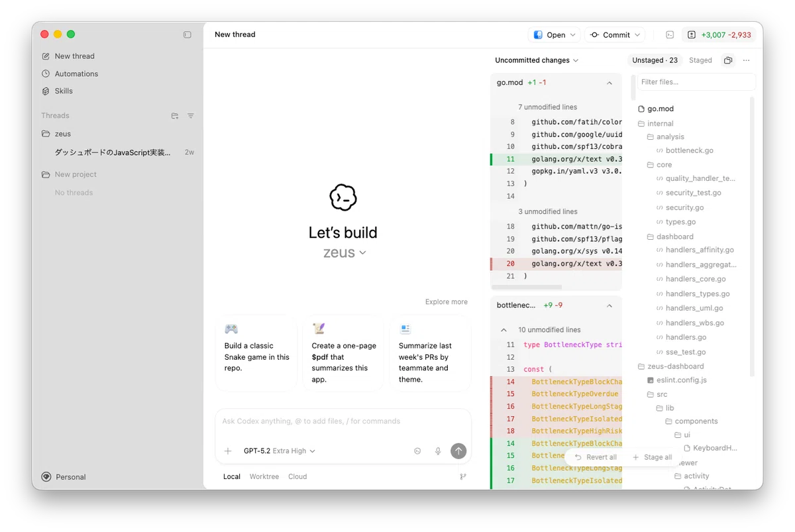Click the file tree vertical scrollbar
The width and height of the screenshot is (795, 532).
tap(752, 237)
